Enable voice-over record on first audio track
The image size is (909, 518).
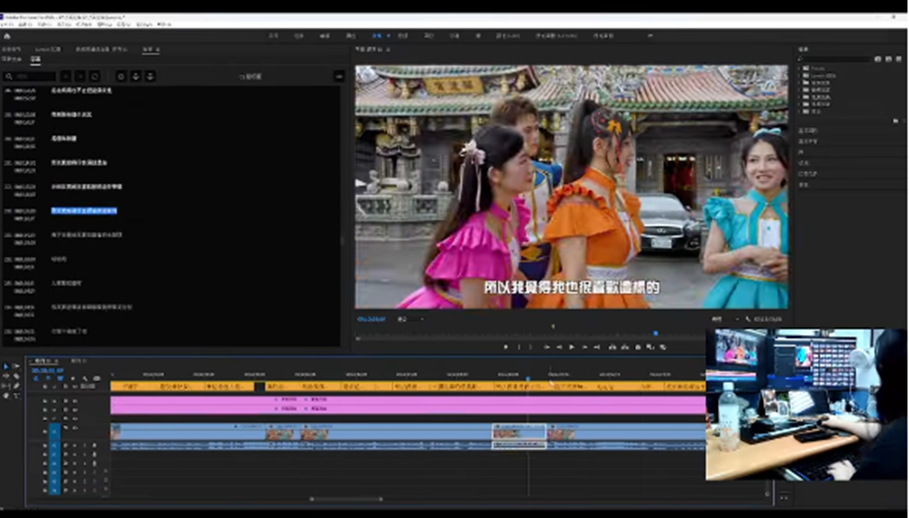[x=94, y=446]
